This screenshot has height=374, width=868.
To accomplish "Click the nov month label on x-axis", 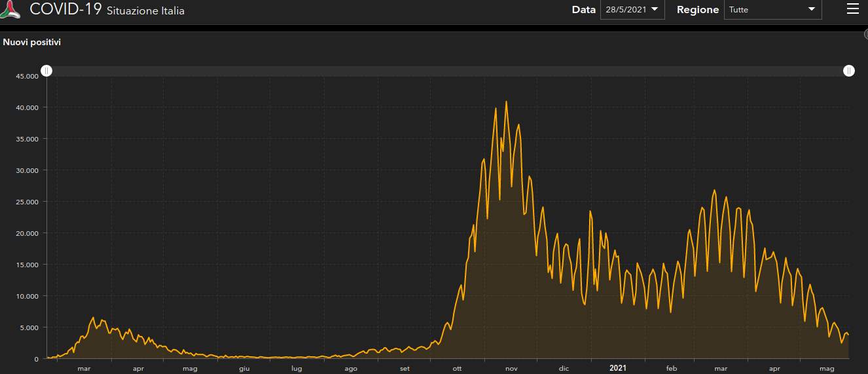I will click(x=511, y=369).
